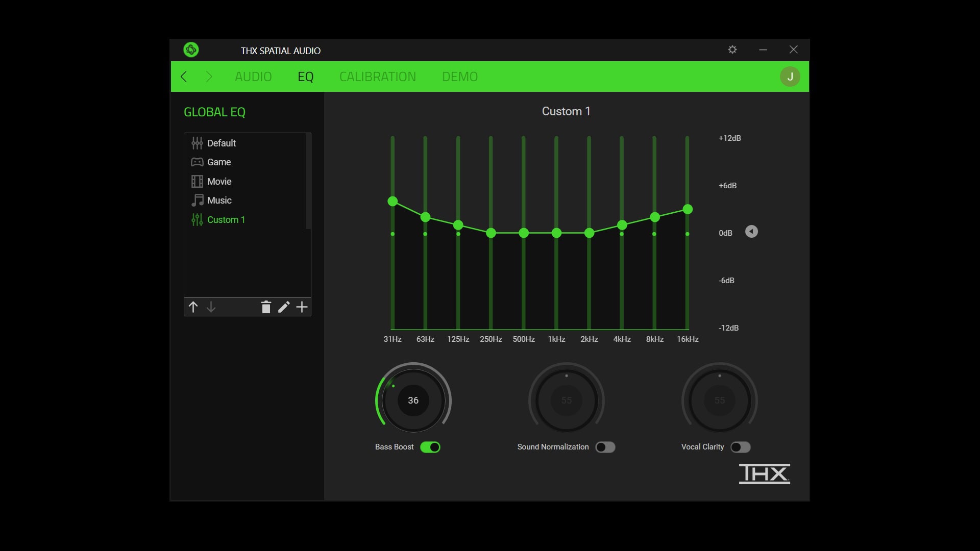The width and height of the screenshot is (980, 551).
Task: Click the Razer THX app logo icon
Action: pyautogui.click(x=191, y=50)
